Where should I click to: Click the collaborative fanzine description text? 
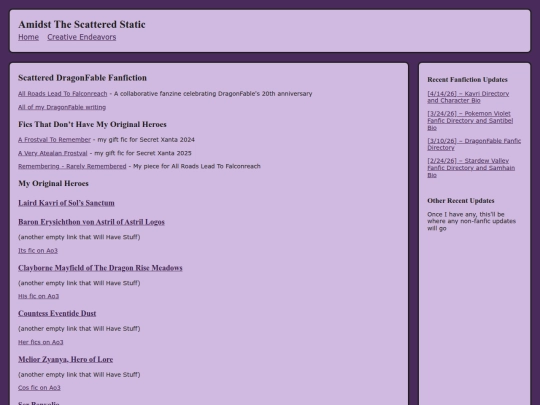pos(213,94)
